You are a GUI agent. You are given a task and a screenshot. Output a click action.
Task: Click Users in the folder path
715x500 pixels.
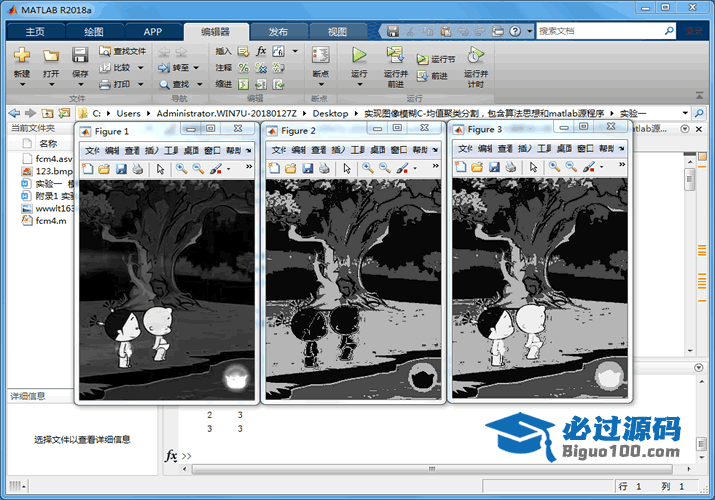(128, 113)
